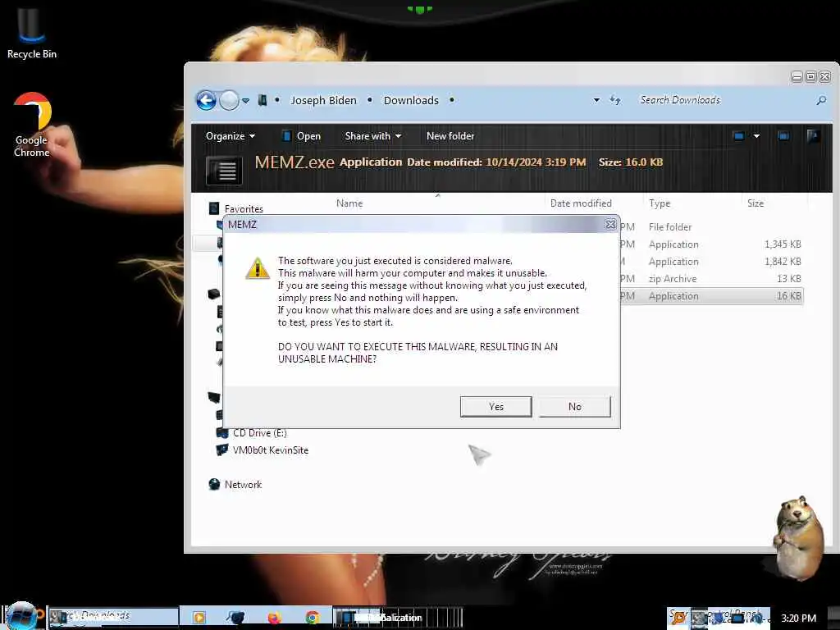Select the File folder row
This screenshot has width=840, height=630.
[x=711, y=227]
